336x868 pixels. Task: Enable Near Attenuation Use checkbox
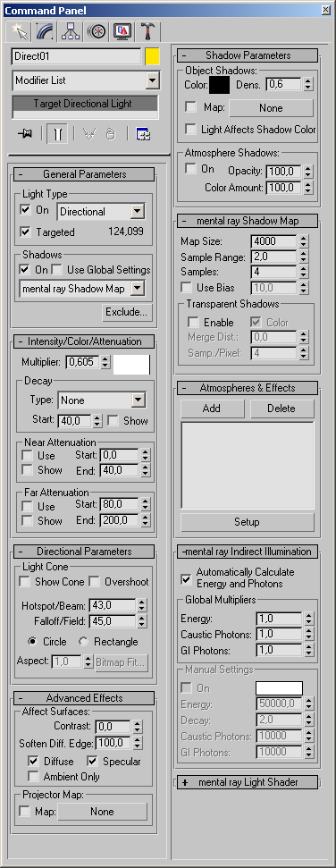(27, 456)
